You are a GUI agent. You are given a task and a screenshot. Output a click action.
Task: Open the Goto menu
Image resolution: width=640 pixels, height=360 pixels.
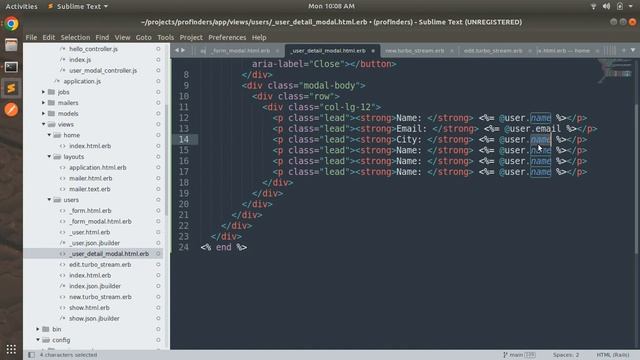pyautogui.click(x=143, y=37)
